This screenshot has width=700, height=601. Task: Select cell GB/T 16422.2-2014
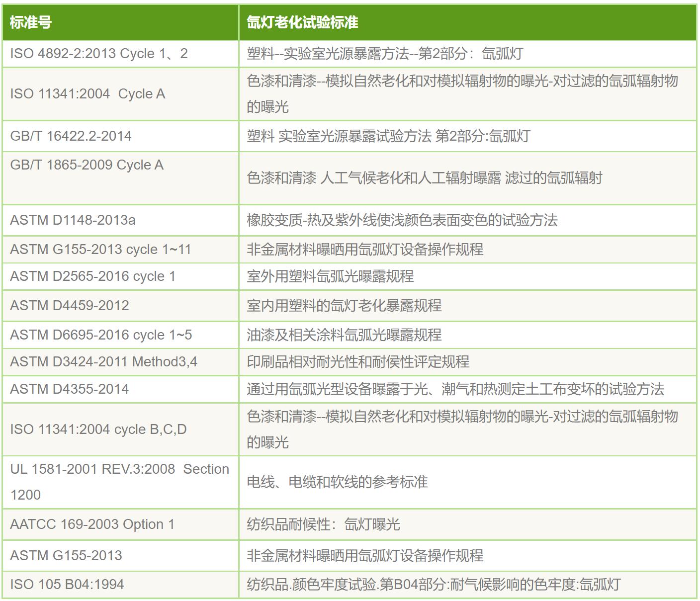(x=120, y=136)
